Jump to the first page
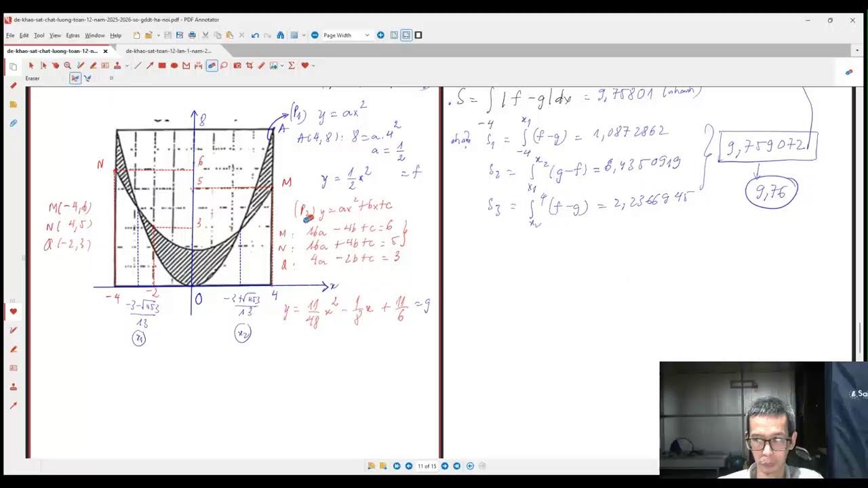Viewport: 868px width, 488px height. click(397, 466)
